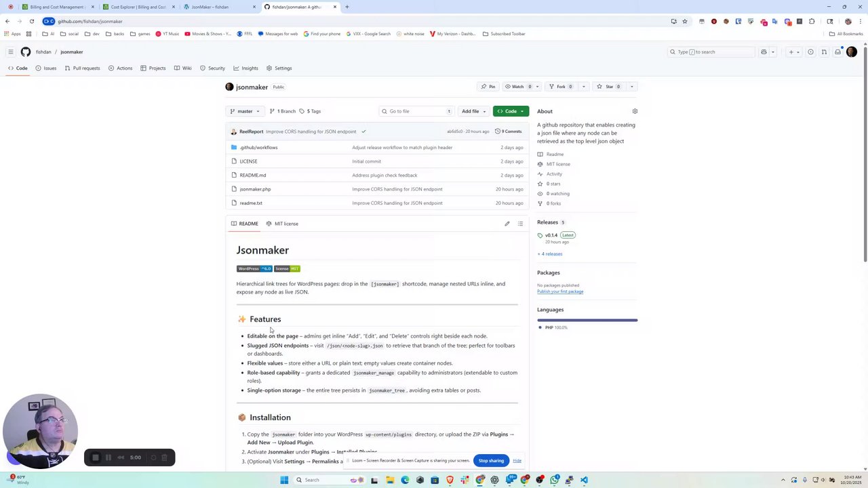The width and height of the screenshot is (868, 488).
Task: Open the 1 Branch link
Action: (x=282, y=111)
